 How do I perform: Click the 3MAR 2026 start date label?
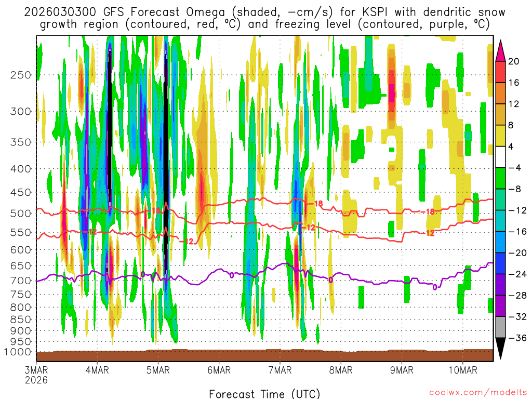click(36, 375)
